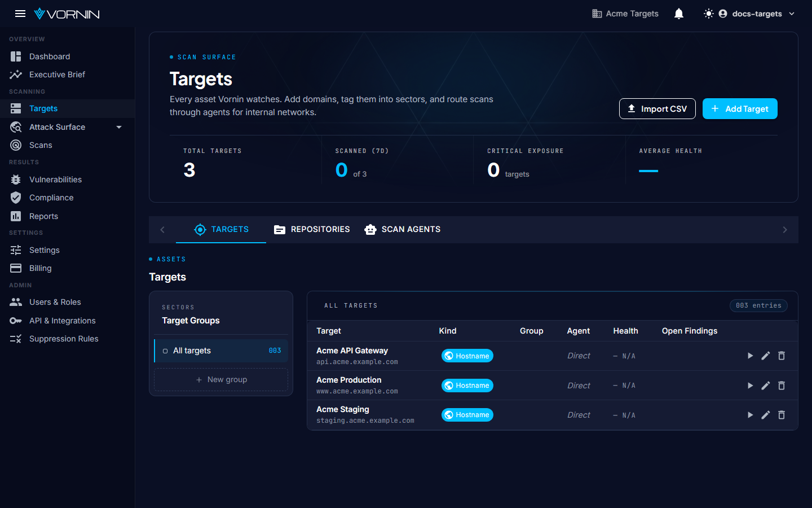Edit the Acme Staging target

click(765, 415)
